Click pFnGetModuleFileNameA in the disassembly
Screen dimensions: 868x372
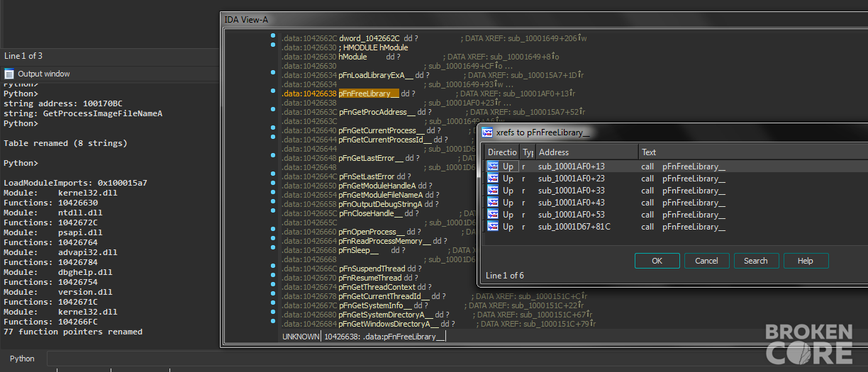[x=381, y=195]
